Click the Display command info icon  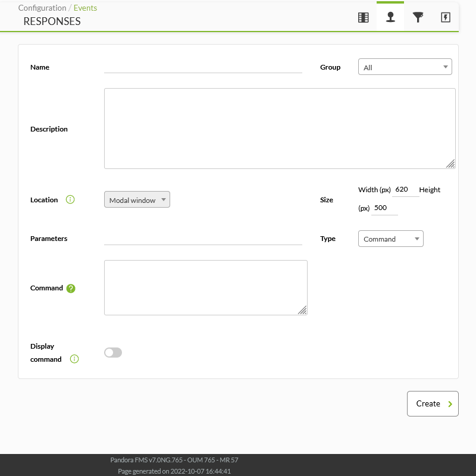pyautogui.click(x=74, y=359)
